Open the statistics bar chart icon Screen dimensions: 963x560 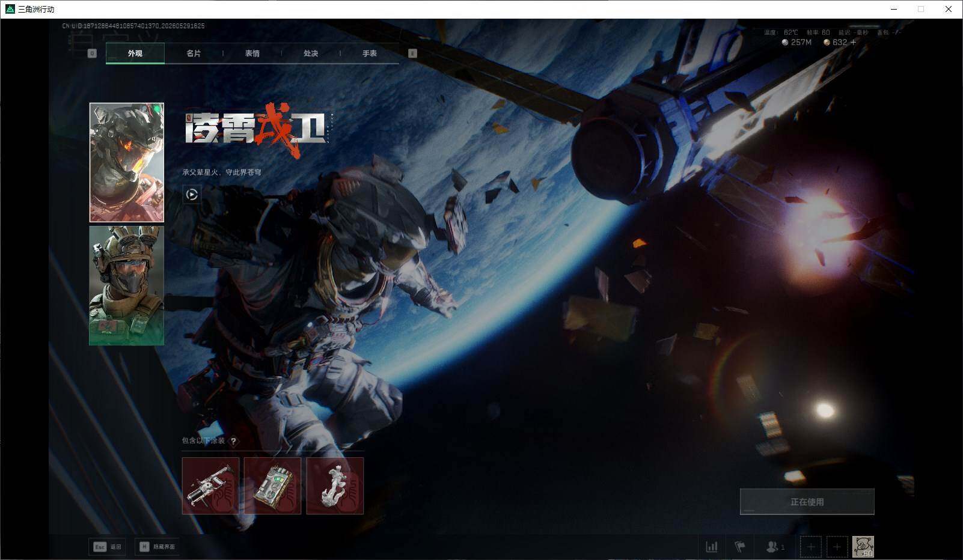tap(712, 547)
